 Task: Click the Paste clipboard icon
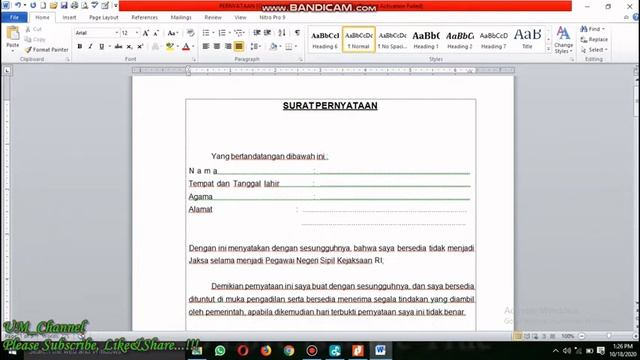(x=13, y=33)
